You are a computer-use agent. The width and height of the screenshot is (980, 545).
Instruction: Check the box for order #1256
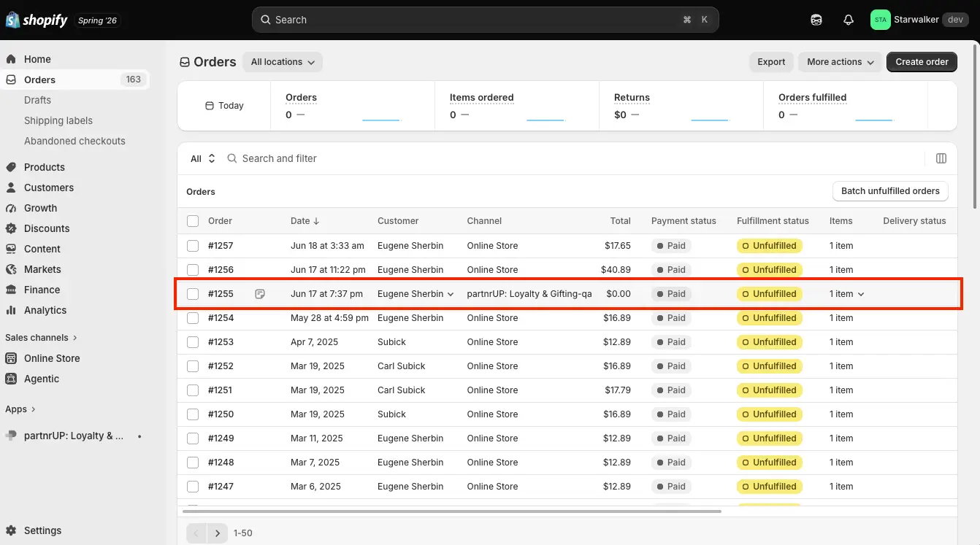pos(193,270)
